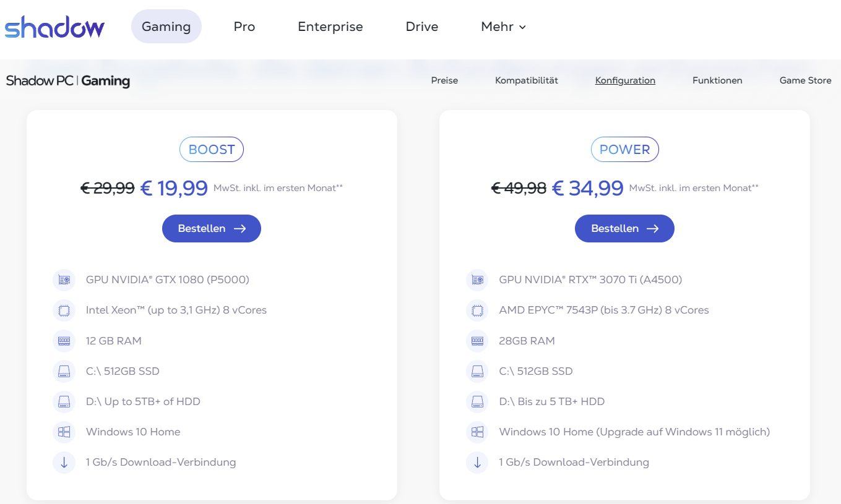This screenshot has height=504, width=841.
Task: Click the crossed-out € 49,98 price
Action: (x=519, y=189)
